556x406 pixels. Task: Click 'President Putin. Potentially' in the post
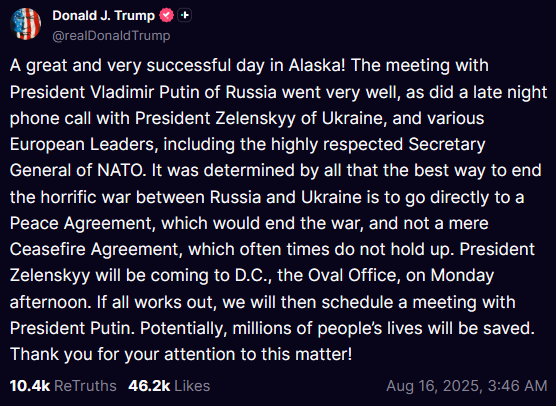118,328
